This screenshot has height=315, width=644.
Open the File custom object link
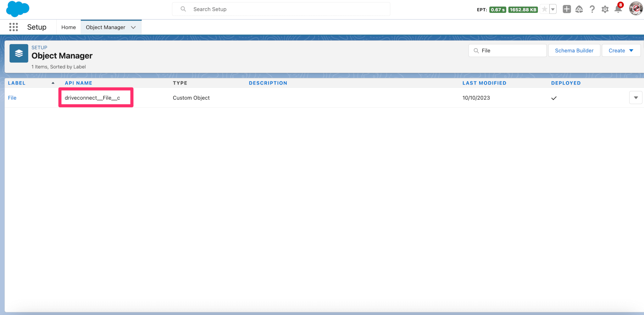[12, 98]
